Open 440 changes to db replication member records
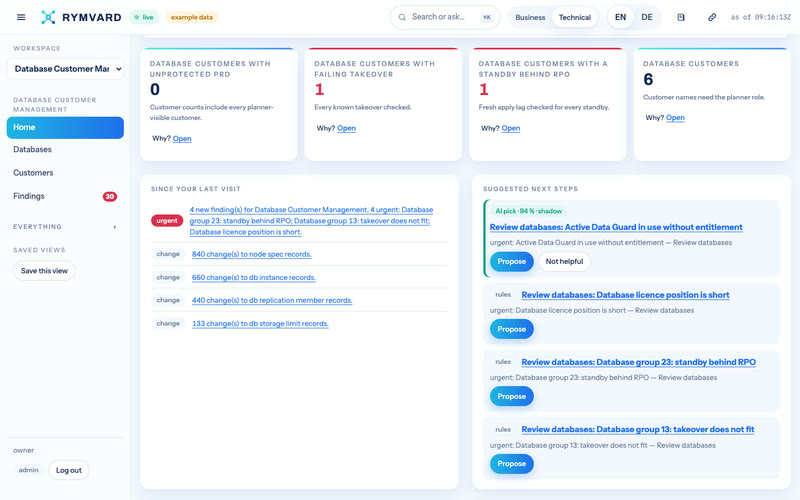 [x=272, y=301]
